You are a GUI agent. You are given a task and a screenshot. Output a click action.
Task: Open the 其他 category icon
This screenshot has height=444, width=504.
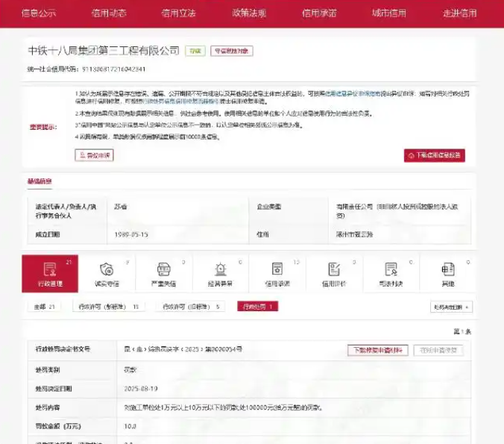click(448, 273)
